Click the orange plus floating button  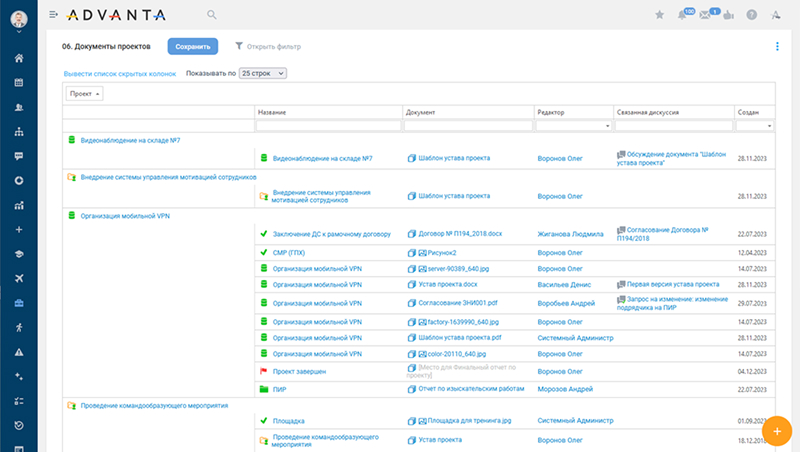(777, 429)
